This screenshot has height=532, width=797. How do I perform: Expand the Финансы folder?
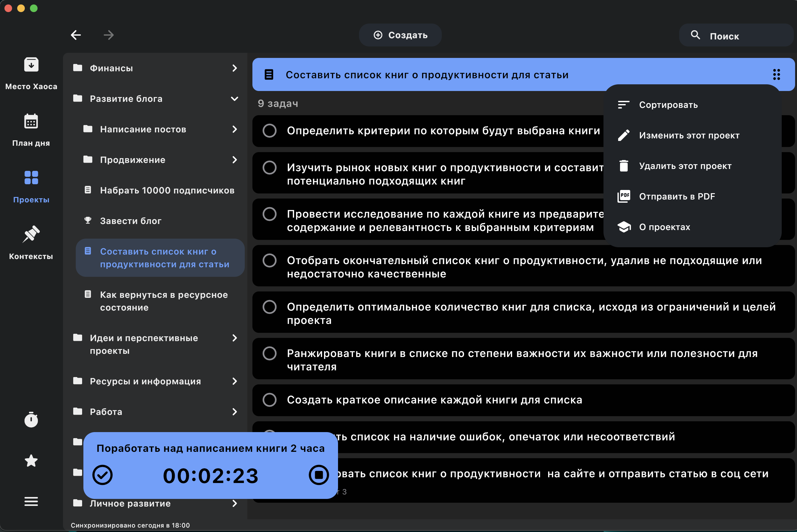235,68
